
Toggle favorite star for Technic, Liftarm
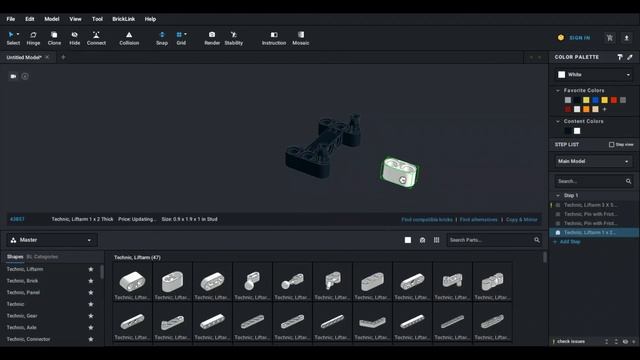coord(91,269)
